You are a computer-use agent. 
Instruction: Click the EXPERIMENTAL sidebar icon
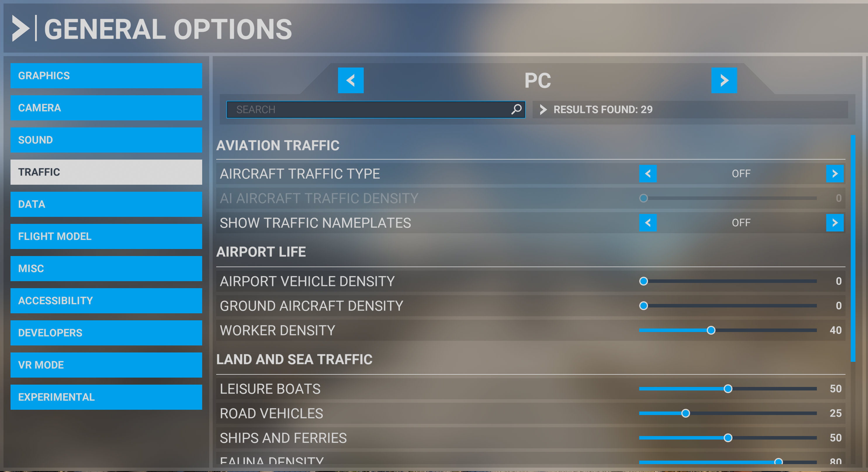click(x=107, y=397)
